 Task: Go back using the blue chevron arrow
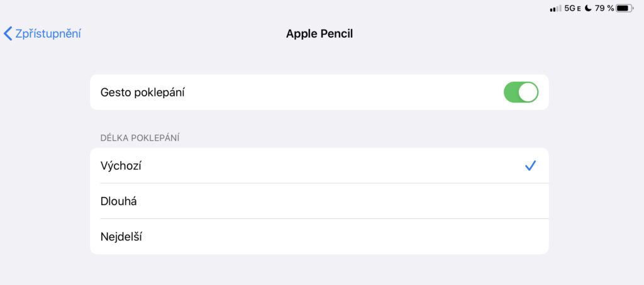click(8, 33)
